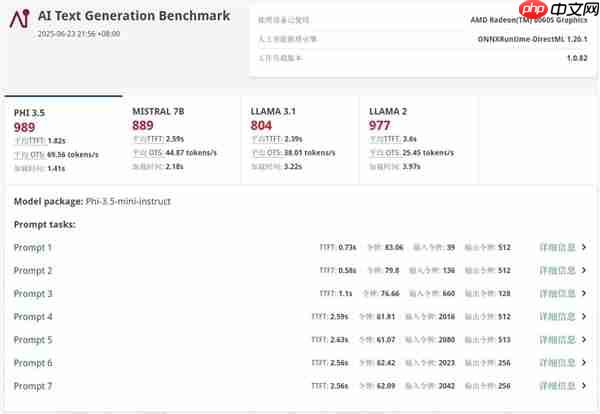Open 详细信息 link for Prompt 7
The width and height of the screenshot is (600, 414).
(x=557, y=386)
